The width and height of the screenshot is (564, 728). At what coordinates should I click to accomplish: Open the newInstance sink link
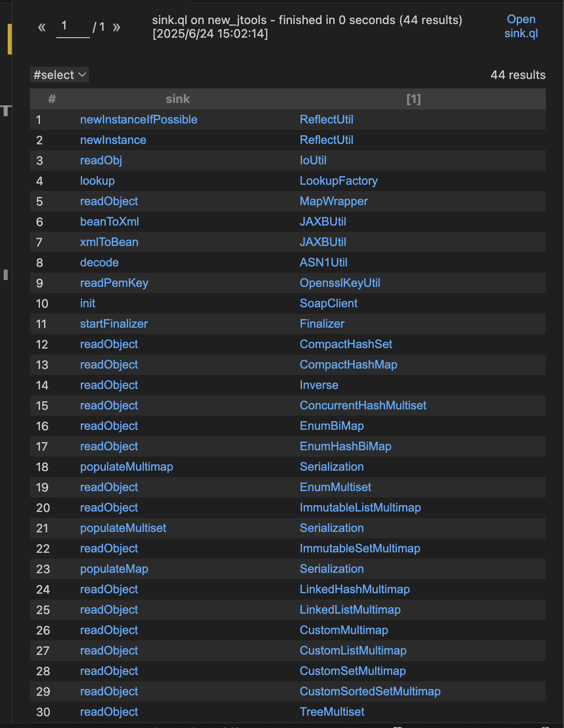click(113, 140)
